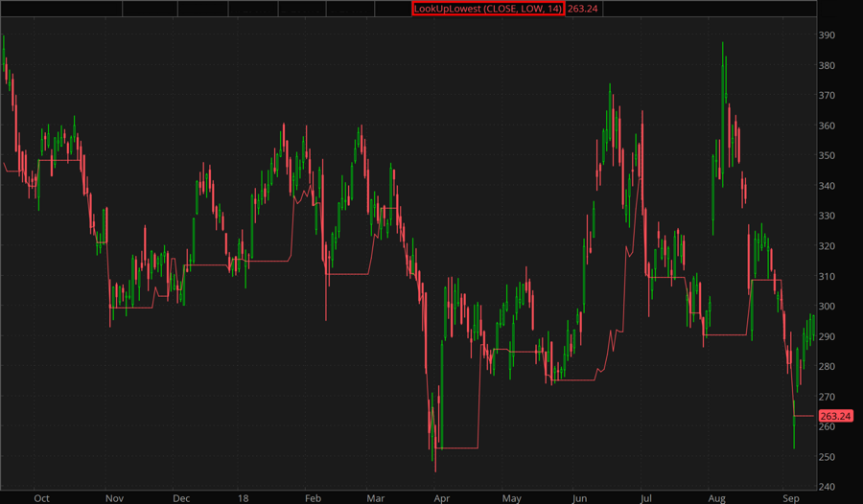Select the Jul label on time axis
863x504 pixels.
click(x=646, y=498)
